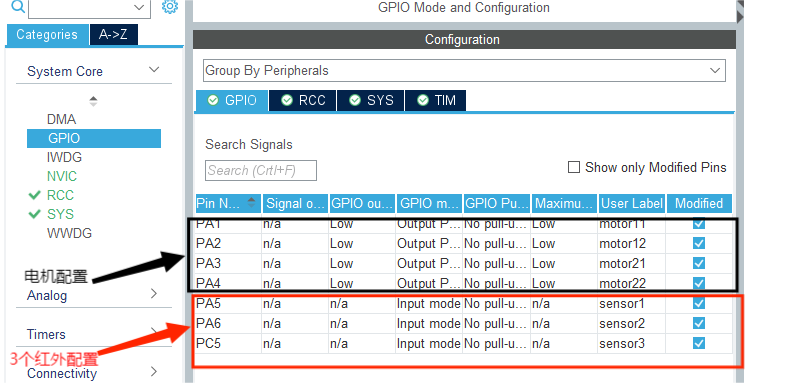Click the motor12 user label cell

pos(632,244)
